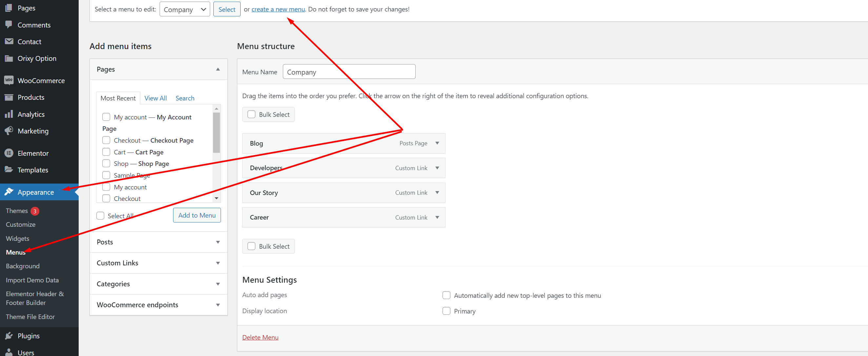Open the Company menu selection dropdown

185,9
